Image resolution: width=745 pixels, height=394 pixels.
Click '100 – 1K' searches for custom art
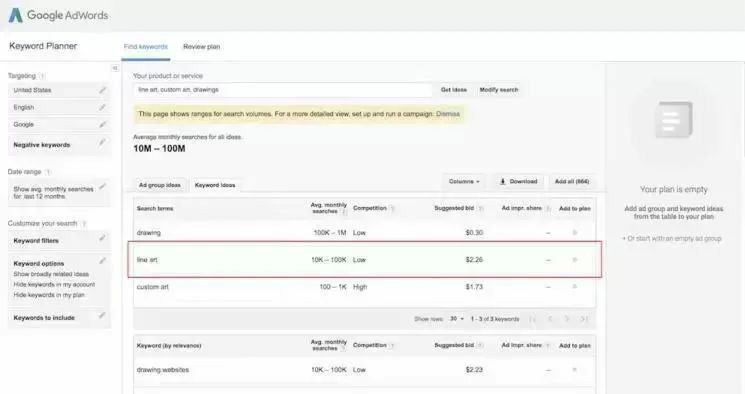tap(333, 287)
